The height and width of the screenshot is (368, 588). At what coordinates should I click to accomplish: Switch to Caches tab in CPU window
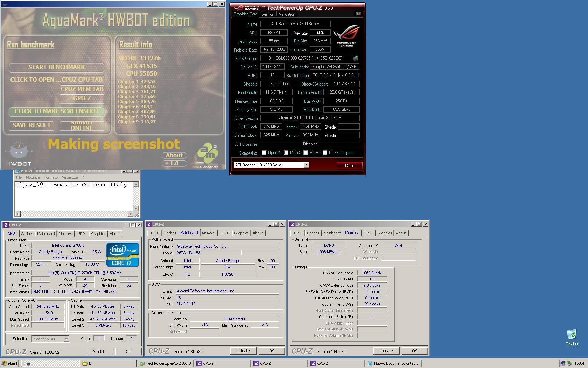click(27, 234)
